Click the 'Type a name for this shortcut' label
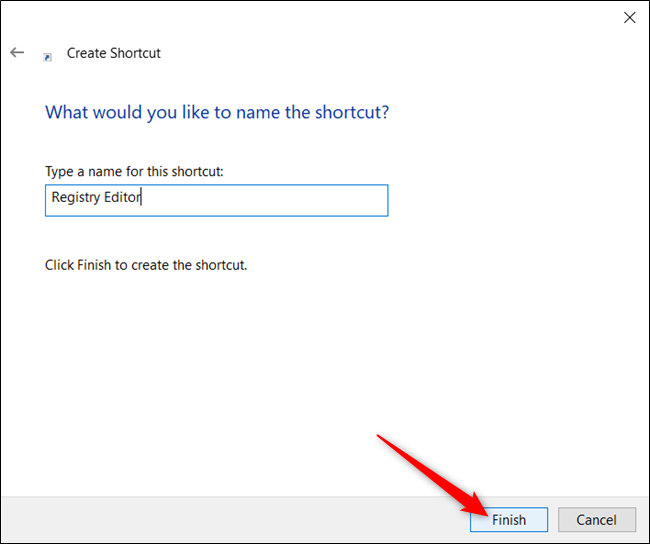 pos(134,172)
